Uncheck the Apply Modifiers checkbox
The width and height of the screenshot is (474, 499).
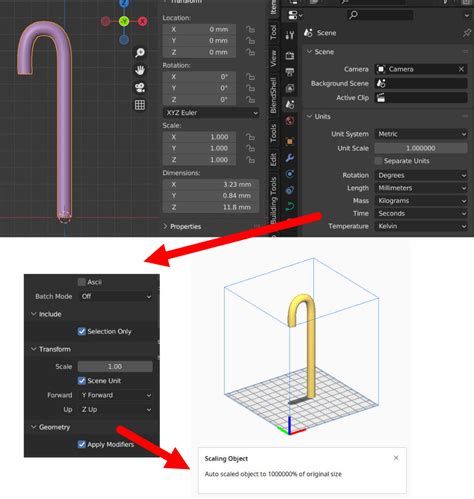click(x=82, y=444)
